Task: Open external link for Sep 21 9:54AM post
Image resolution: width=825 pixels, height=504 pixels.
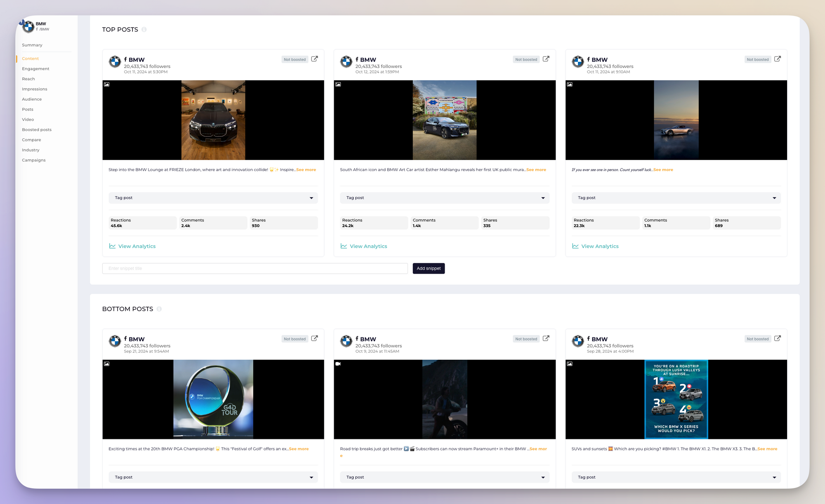Action: point(314,338)
